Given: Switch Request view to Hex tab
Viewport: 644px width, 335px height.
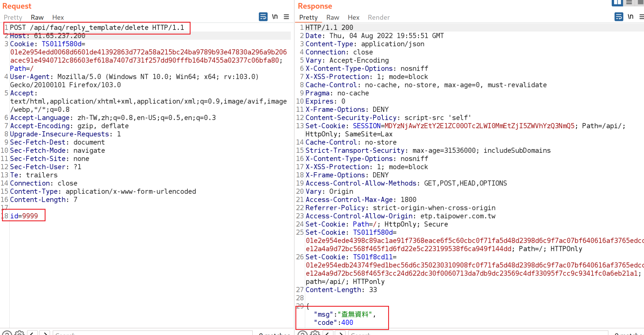Looking at the screenshot, I should [58, 17].
